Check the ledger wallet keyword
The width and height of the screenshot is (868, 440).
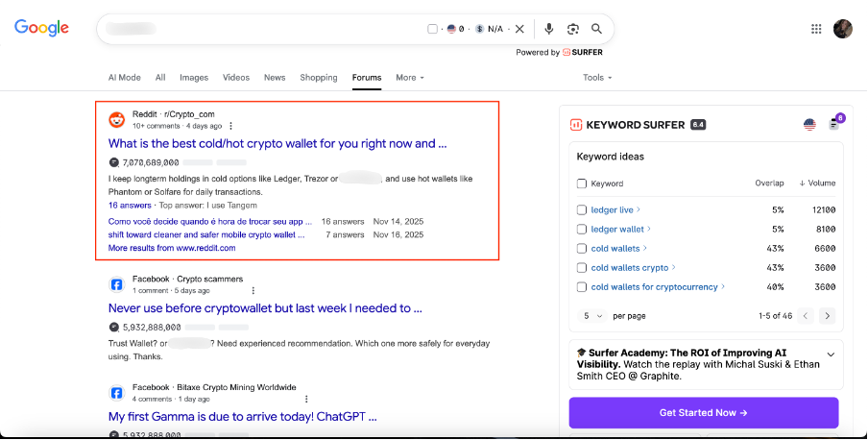pyautogui.click(x=582, y=229)
